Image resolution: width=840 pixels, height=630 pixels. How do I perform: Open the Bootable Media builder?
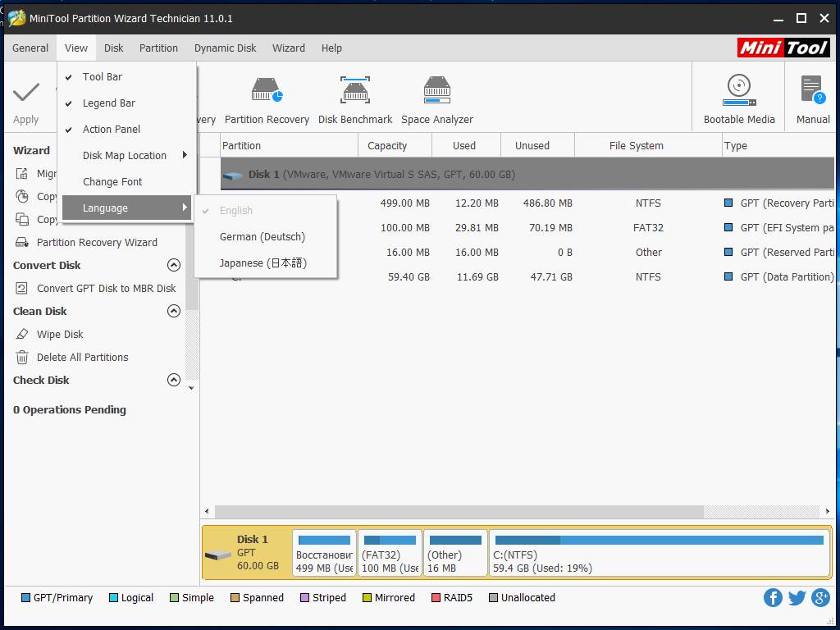[739, 90]
